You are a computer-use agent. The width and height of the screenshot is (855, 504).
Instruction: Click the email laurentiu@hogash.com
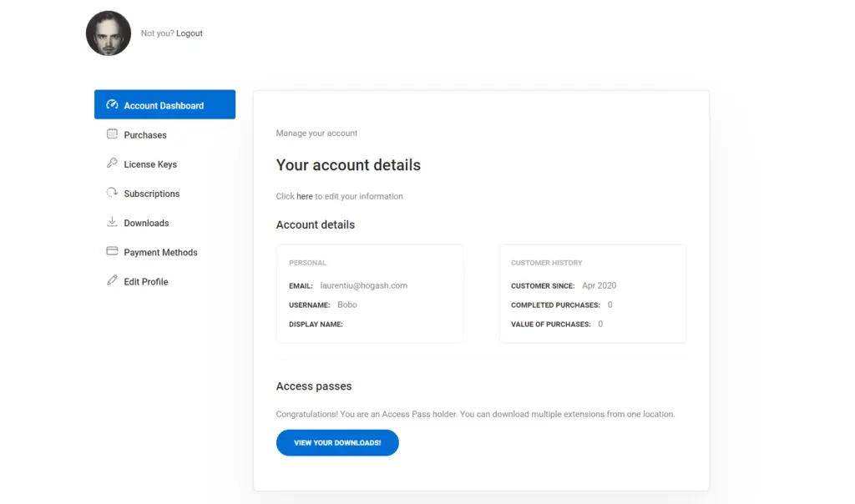pyautogui.click(x=364, y=285)
